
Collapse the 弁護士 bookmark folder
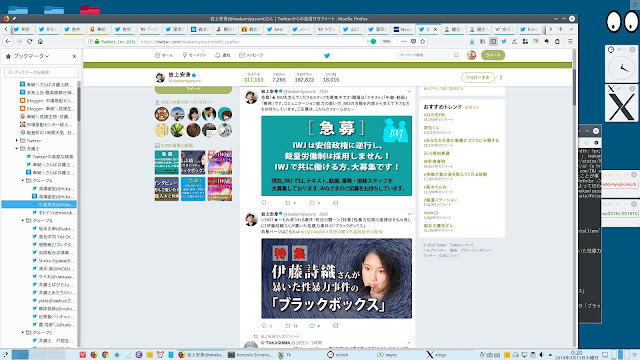click(x=17, y=149)
